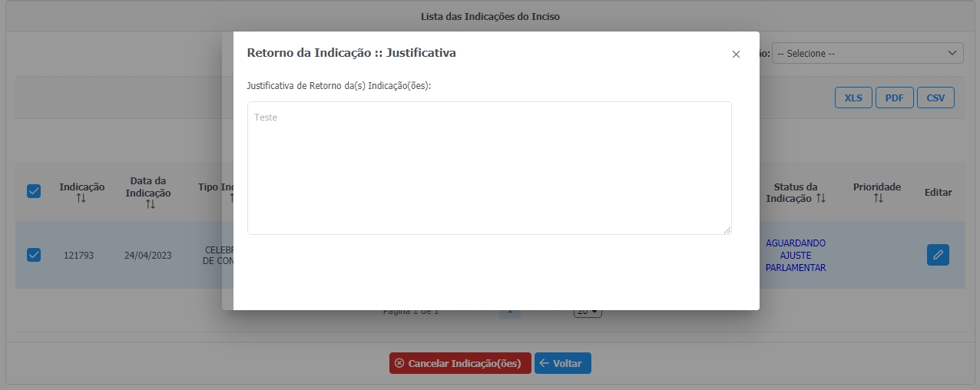Screen dimensions: 980x390
Task: Toggle the select-all header checkbox
Action: click(34, 191)
